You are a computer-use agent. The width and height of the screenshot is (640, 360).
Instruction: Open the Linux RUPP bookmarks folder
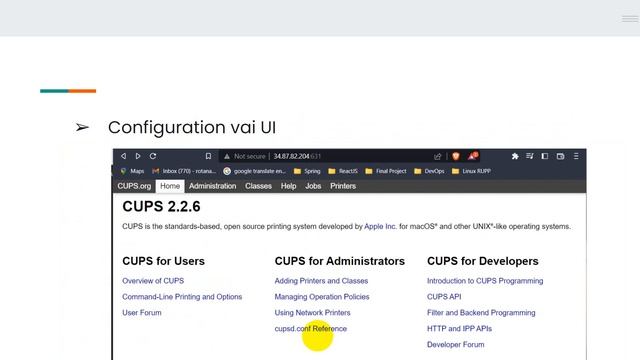pyautogui.click(x=471, y=171)
